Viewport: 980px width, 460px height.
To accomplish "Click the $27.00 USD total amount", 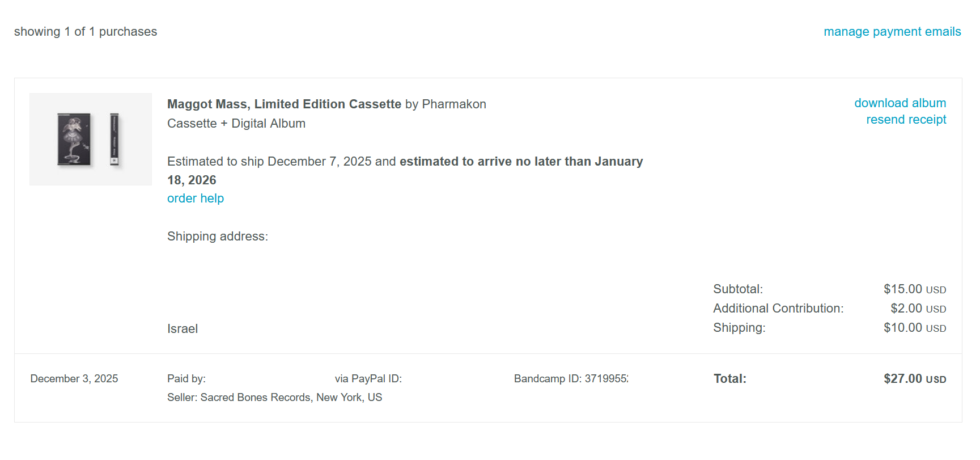I will 914,379.
